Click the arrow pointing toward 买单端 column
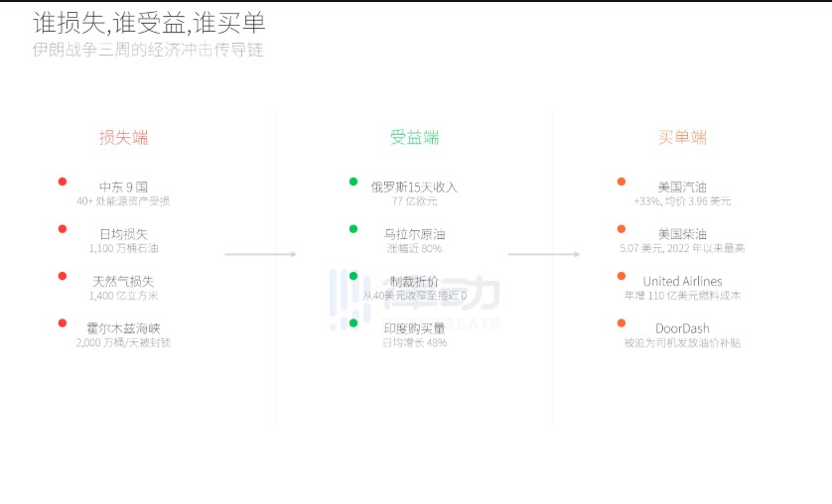The image size is (832, 504). click(543, 255)
